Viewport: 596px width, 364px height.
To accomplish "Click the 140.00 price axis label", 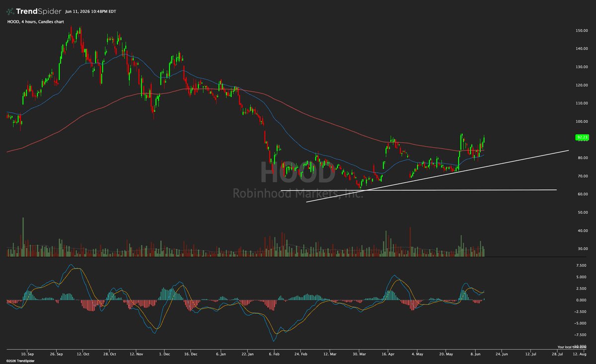I will click(582, 49).
